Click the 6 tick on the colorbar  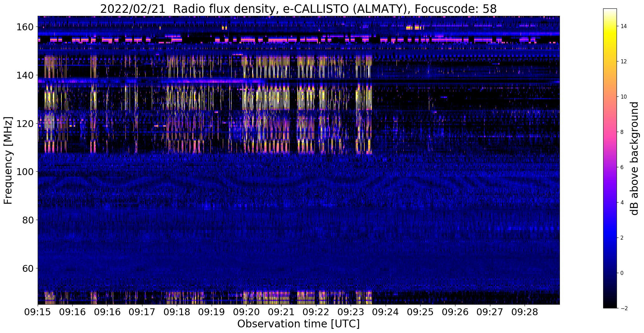pyautogui.click(x=622, y=167)
